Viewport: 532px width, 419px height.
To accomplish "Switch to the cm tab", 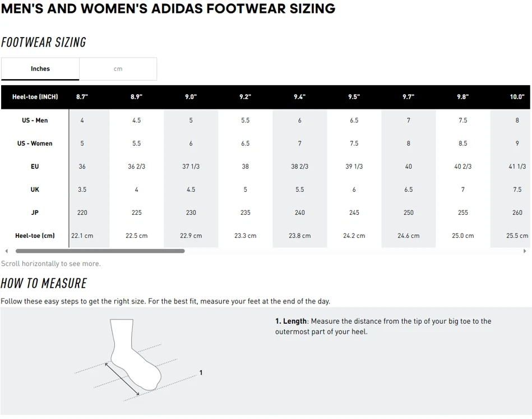I will (x=118, y=69).
